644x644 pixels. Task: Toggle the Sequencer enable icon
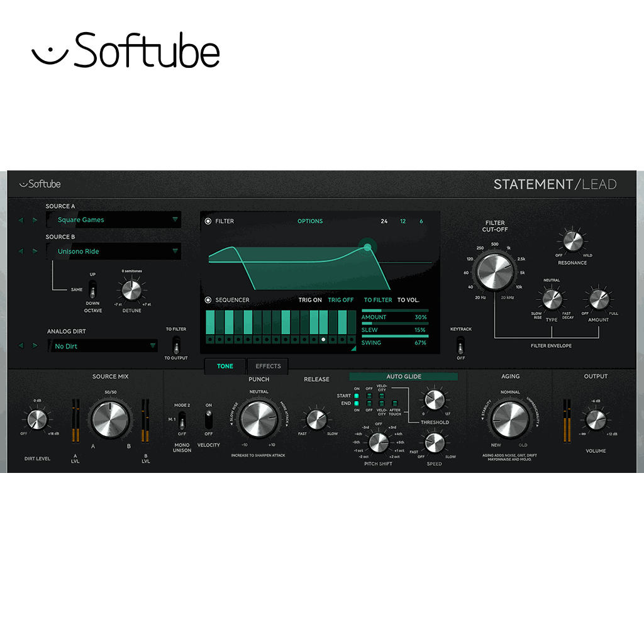click(208, 300)
